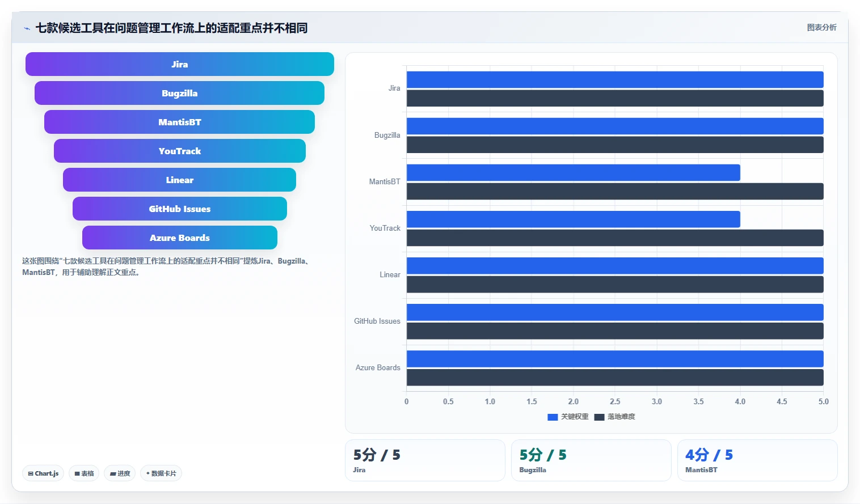Image resolution: width=860 pixels, height=504 pixels.
Task: Click YouTrack's dark 落地难度 bar
Action: pos(615,238)
